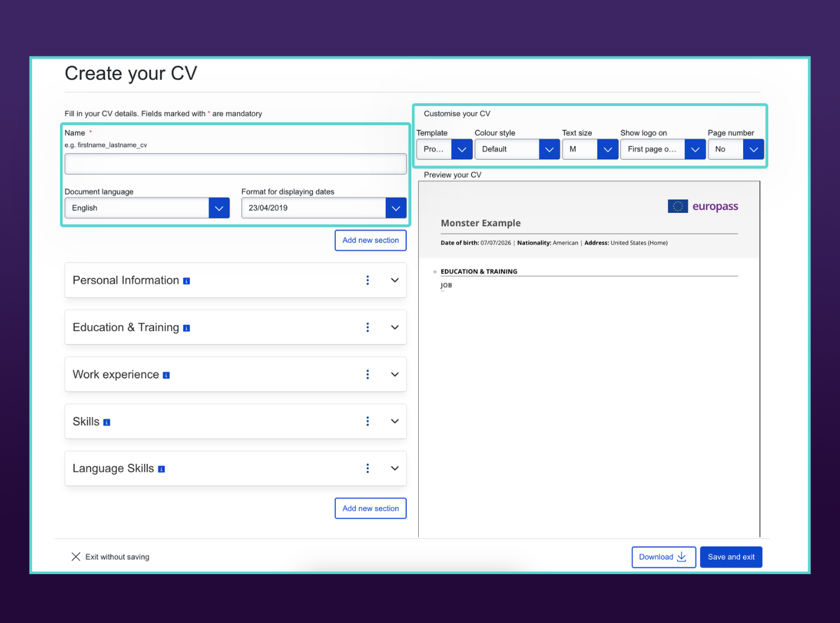This screenshot has height=623, width=840.
Task: Click the top Add new section button
Action: [370, 241]
